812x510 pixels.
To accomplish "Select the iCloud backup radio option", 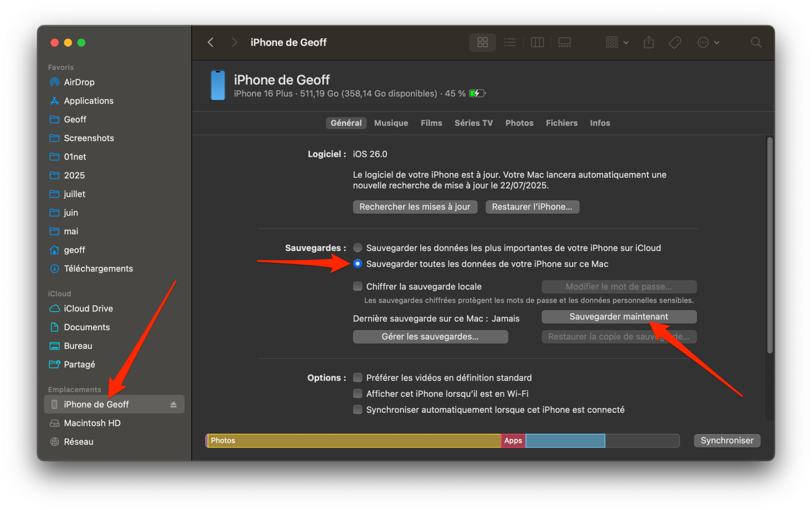I will (358, 248).
